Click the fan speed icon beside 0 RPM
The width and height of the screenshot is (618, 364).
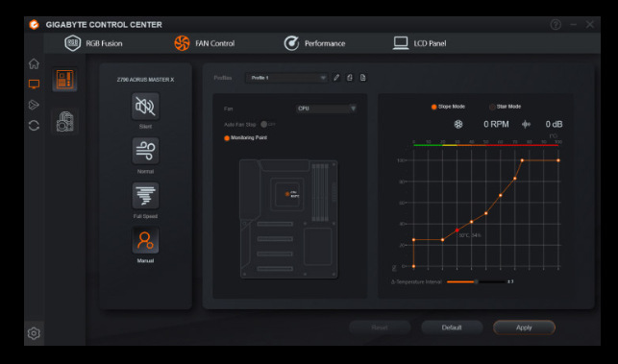[458, 125]
